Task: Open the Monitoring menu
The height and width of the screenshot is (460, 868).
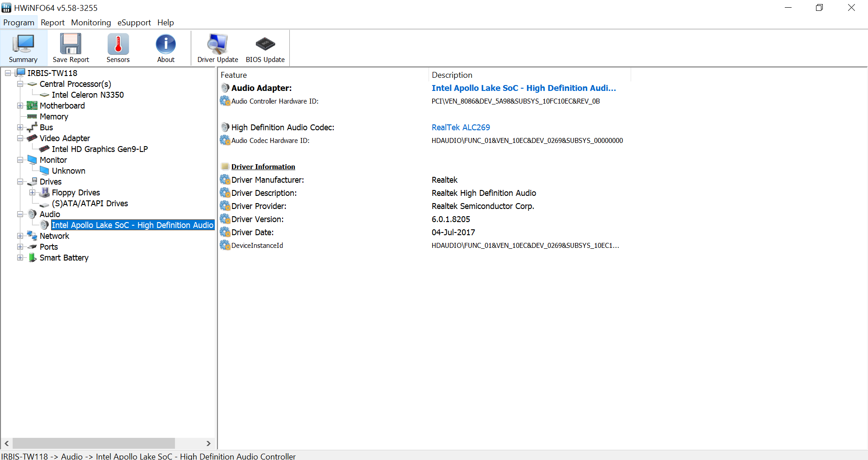Action: point(91,23)
